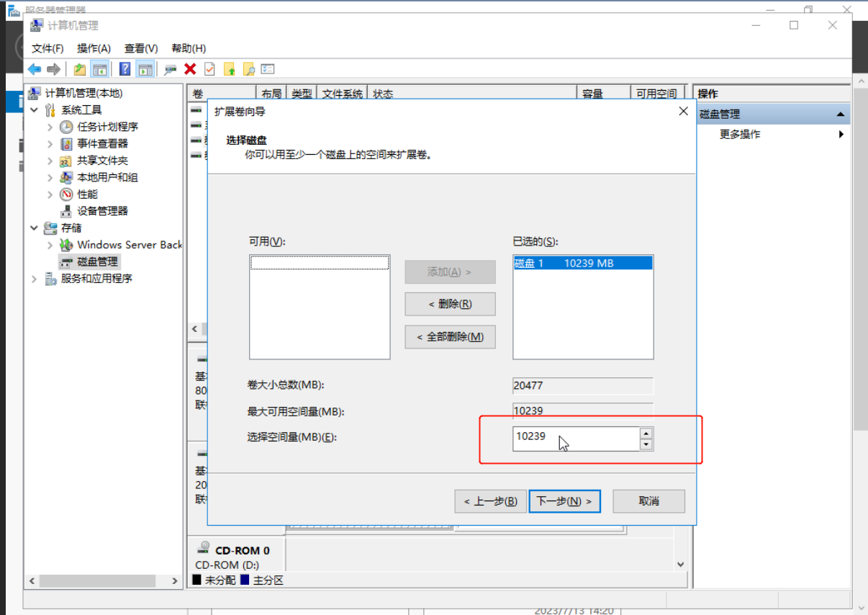868x615 pixels.
Task: Click the tree pane's horizontal scrollbar right arrow
Action: (175, 580)
